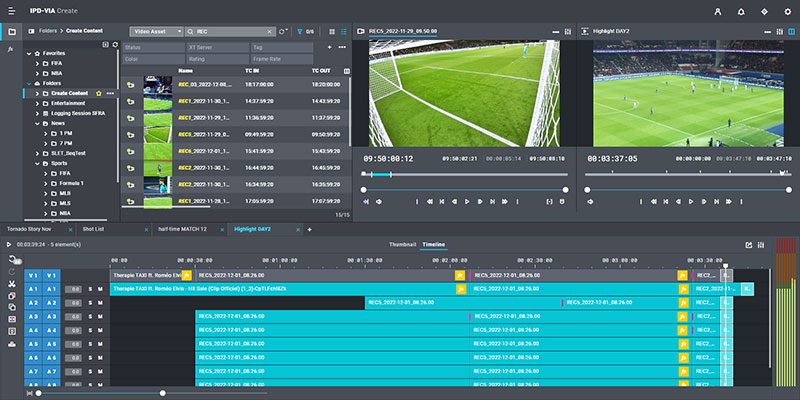Collapse the News folder
This screenshot has width=800, height=400.
tap(37, 123)
